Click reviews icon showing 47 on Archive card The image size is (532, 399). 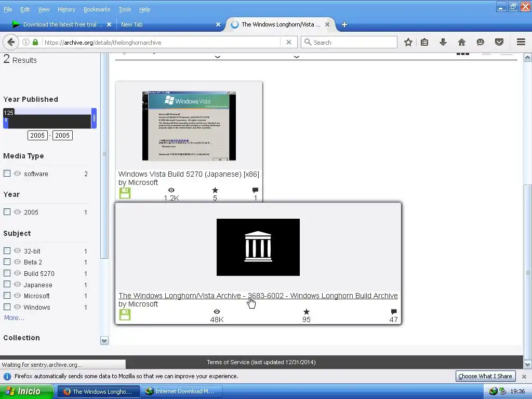tap(394, 312)
